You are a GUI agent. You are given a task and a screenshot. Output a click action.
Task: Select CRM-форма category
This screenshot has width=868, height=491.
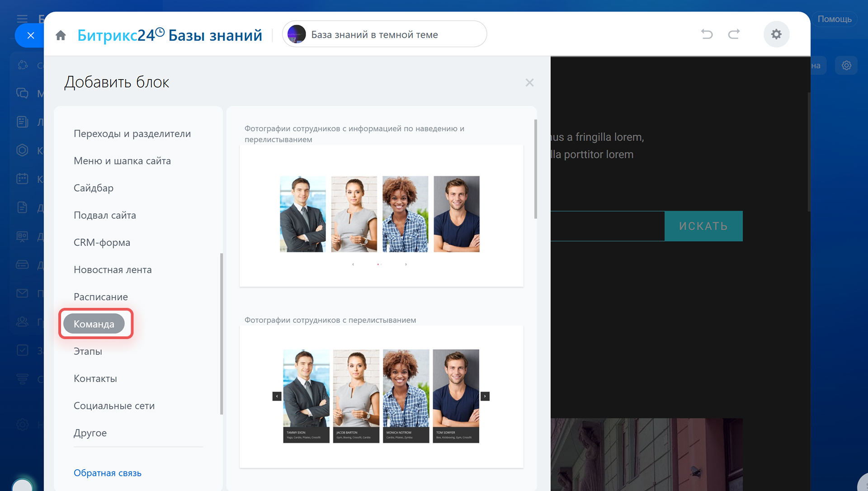pyautogui.click(x=102, y=242)
